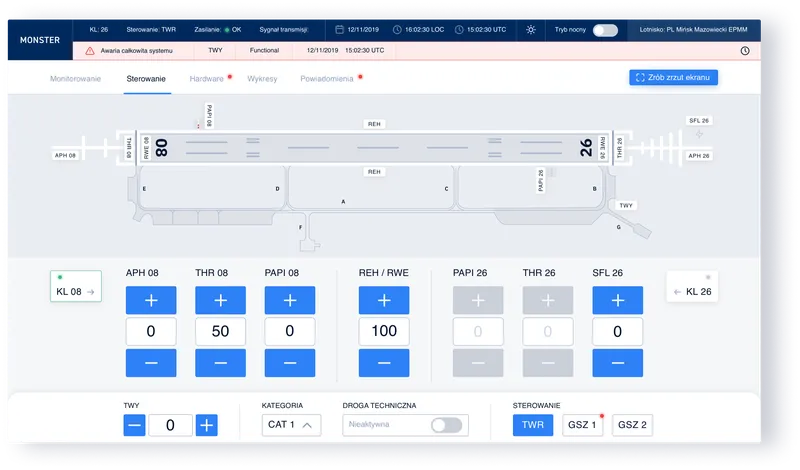Click the TWY value field
The image size is (800, 470).
(x=170, y=425)
